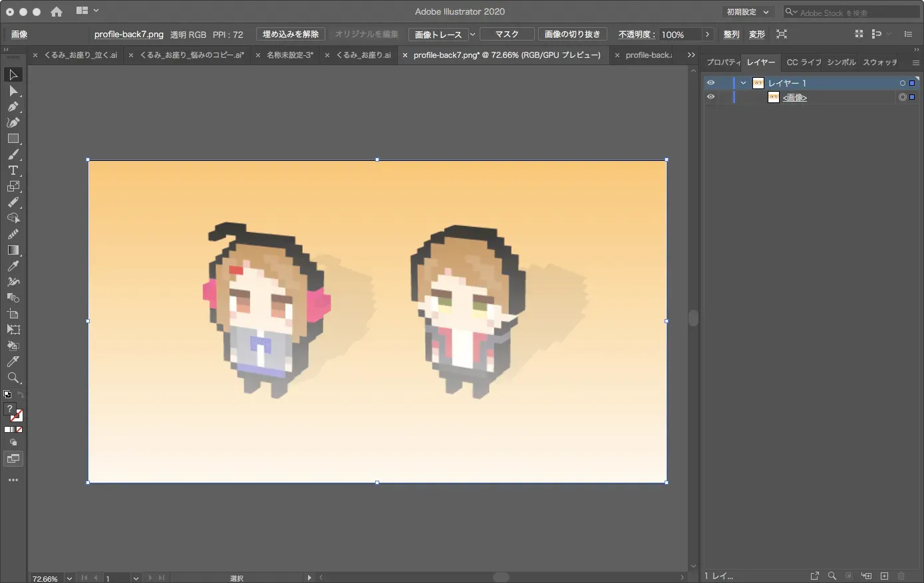Viewport: 924px width, 583px height.
Task: Open the artboard number dropdown
Action: pyautogui.click(x=136, y=578)
